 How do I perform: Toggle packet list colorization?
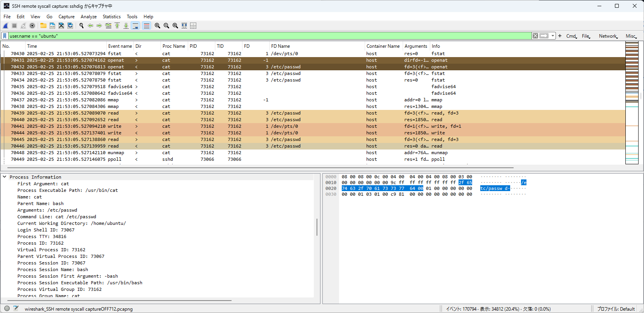coord(146,26)
